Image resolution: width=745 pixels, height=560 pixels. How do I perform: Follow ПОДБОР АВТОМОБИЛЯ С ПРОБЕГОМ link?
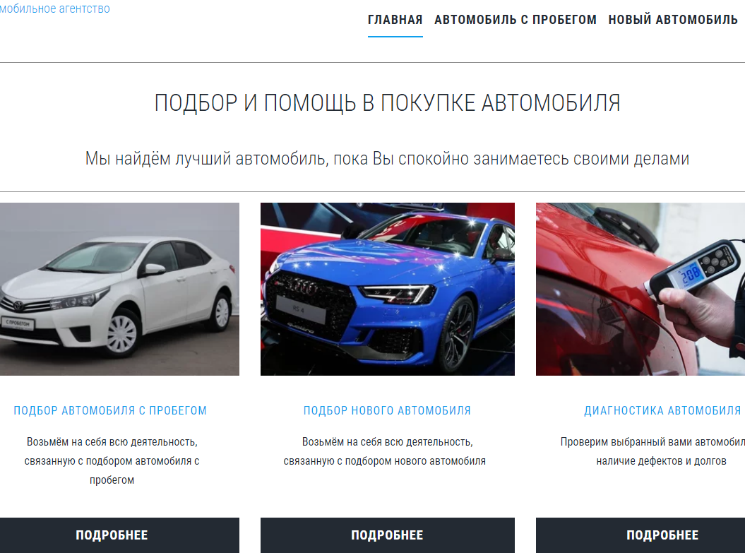point(110,410)
